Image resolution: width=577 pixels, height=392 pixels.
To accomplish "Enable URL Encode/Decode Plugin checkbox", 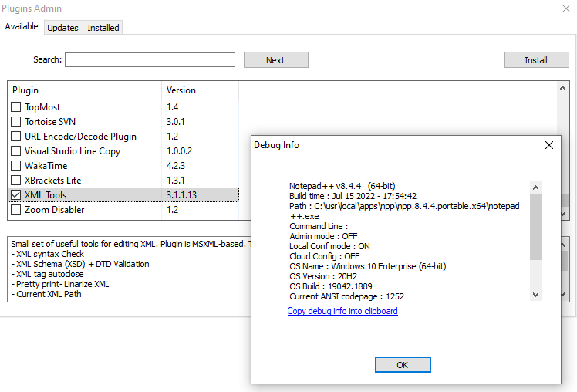I will (16, 136).
